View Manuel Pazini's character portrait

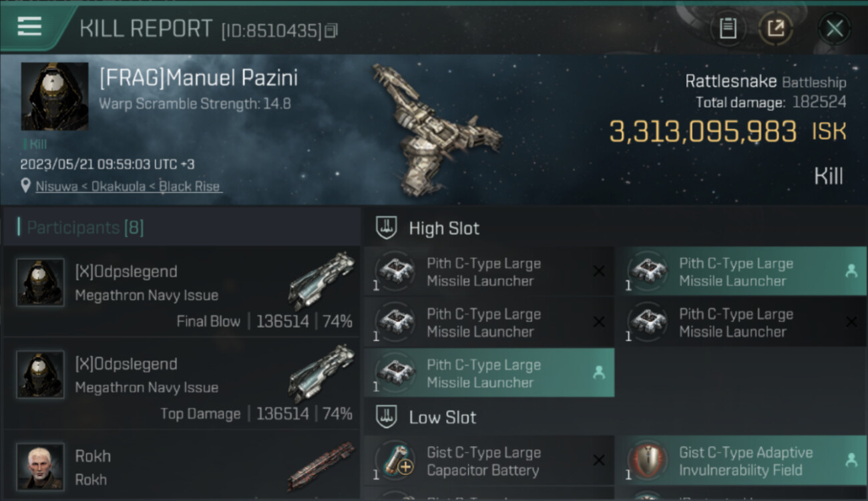(x=55, y=96)
